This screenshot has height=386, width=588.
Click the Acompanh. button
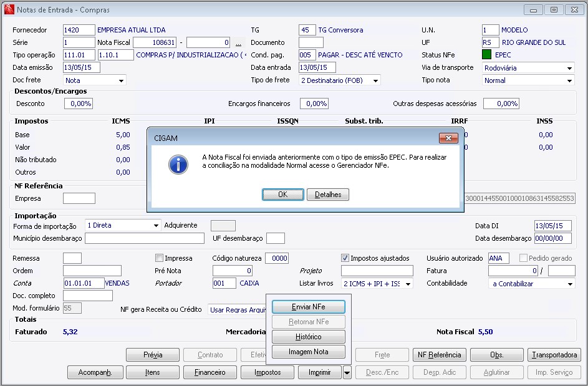(95, 372)
